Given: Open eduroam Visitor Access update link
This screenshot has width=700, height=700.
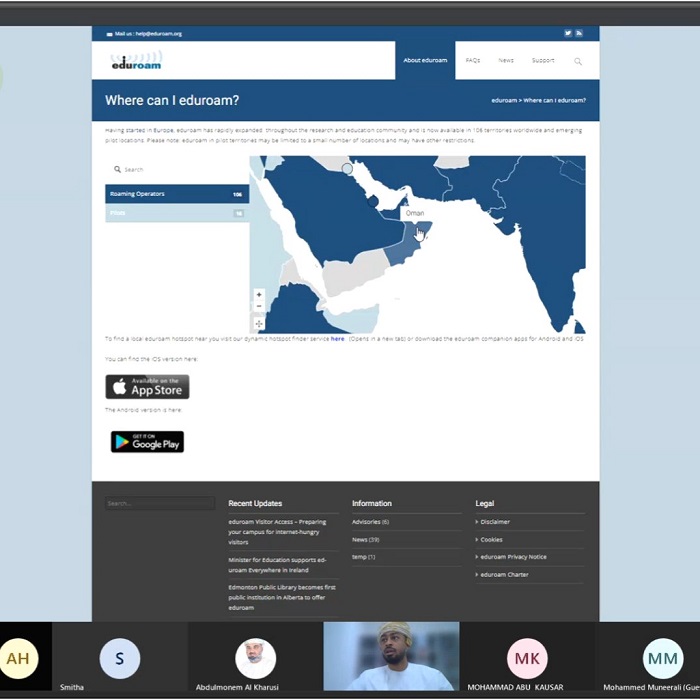Looking at the screenshot, I should pos(277,532).
